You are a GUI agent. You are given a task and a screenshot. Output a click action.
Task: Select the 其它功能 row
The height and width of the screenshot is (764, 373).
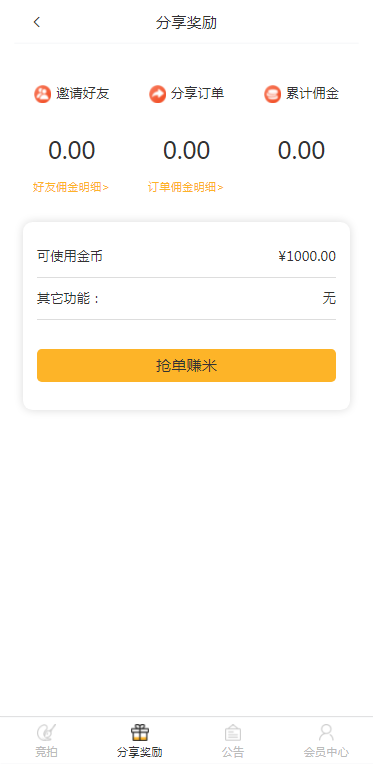click(x=186, y=299)
